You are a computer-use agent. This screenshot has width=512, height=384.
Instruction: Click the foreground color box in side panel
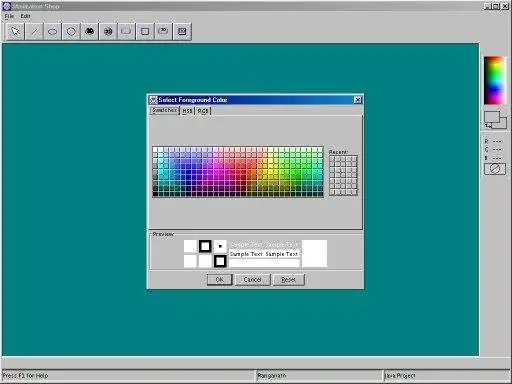(492, 117)
